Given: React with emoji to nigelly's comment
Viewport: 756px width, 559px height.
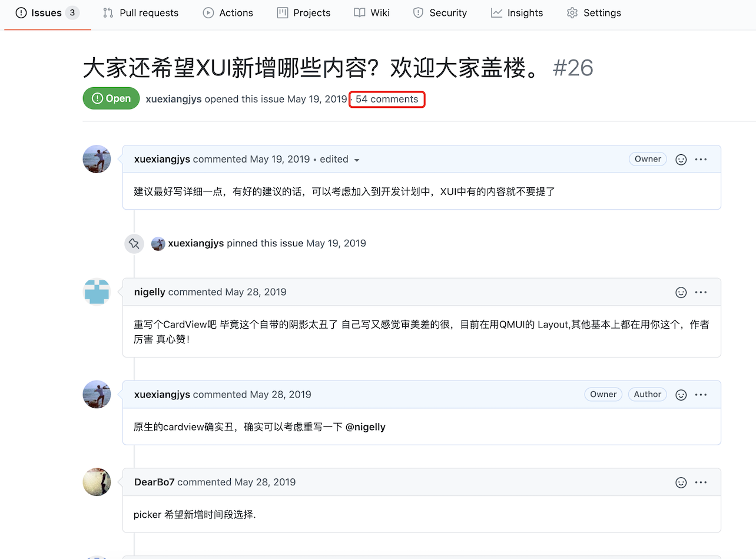Looking at the screenshot, I should point(681,293).
